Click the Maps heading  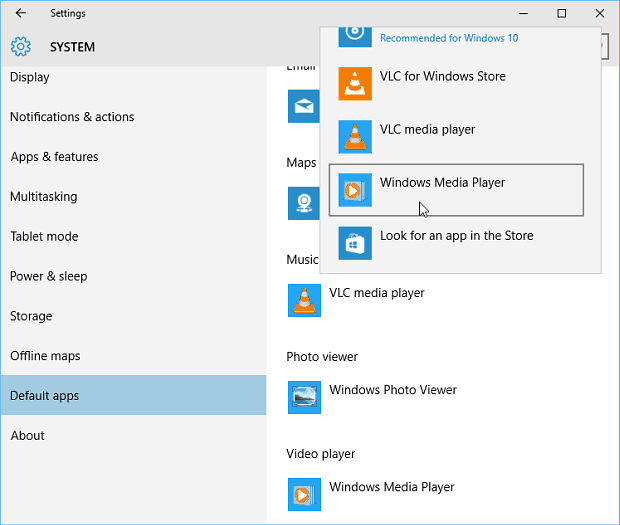pos(301,162)
